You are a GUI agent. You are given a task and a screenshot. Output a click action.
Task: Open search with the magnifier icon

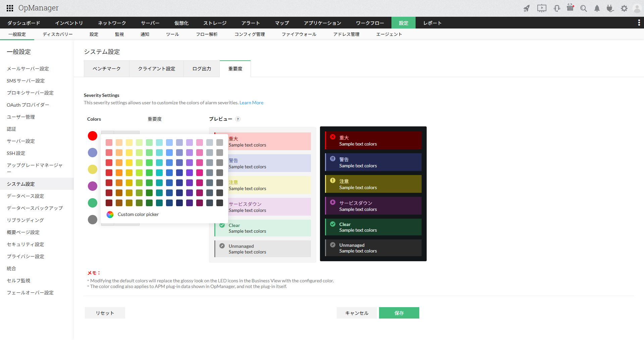point(584,8)
